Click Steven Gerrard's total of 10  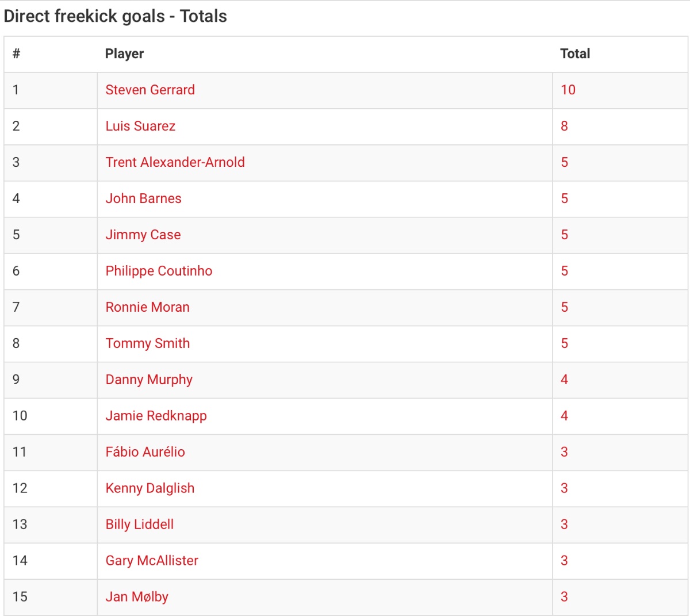568,90
